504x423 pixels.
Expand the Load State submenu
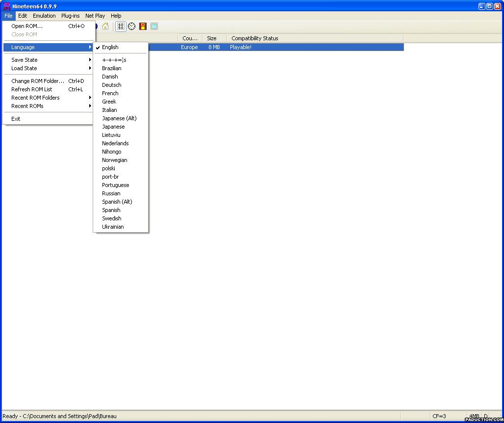[x=48, y=68]
